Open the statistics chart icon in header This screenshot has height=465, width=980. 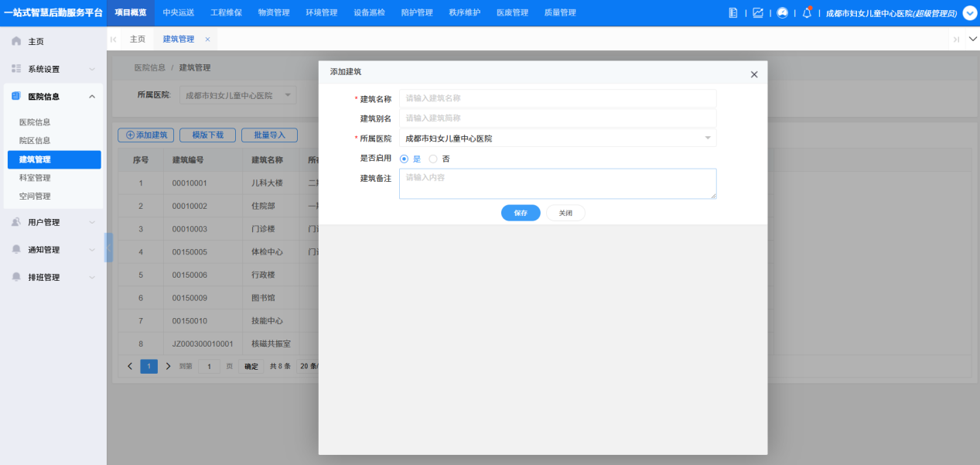click(x=758, y=13)
